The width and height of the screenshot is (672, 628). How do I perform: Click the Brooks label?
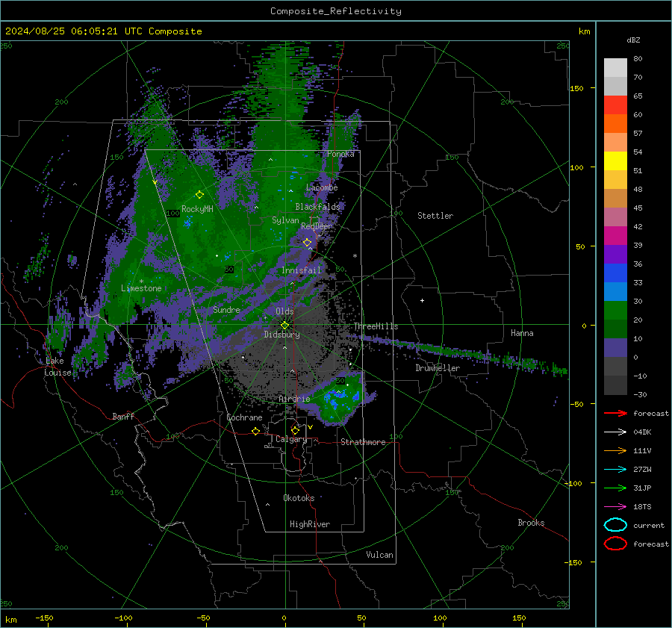tap(531, 523)
